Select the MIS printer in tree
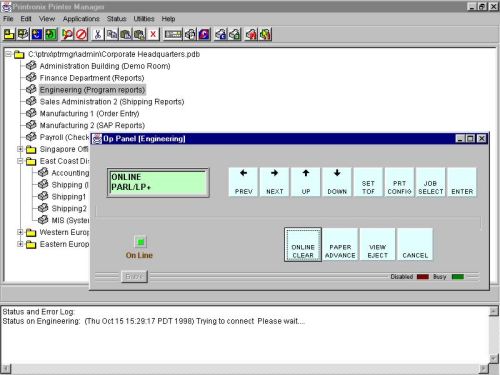This screenshot has width=500, height=375. (x=70, y=220)
